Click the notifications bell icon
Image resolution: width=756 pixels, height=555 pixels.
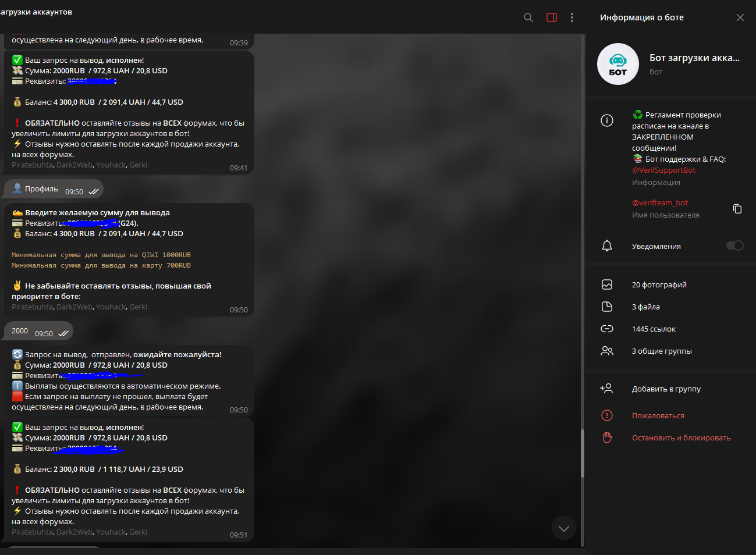606,246
